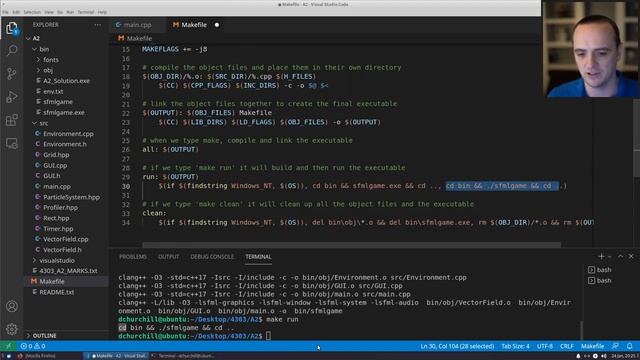Screen dimensions: 640x360
Task: Click editor horizontal scrollbar
Action: (x=351, y=245)
